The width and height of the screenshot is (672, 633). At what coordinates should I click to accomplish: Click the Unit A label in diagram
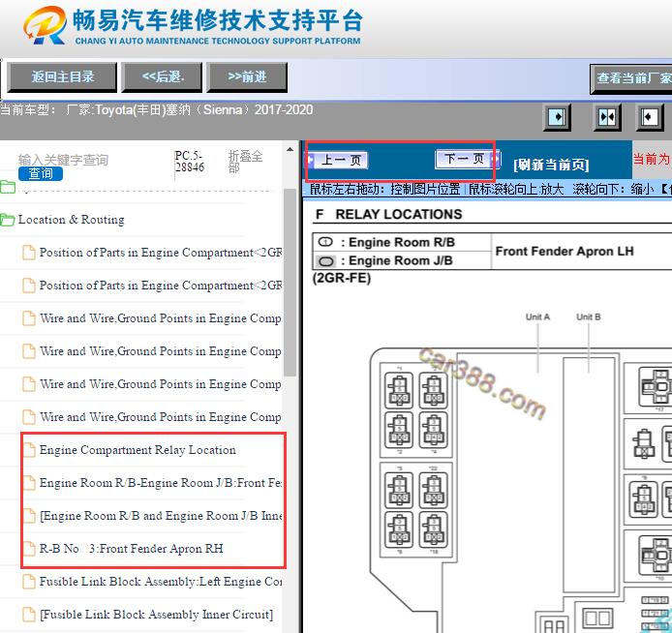click(x=537, y=316)
